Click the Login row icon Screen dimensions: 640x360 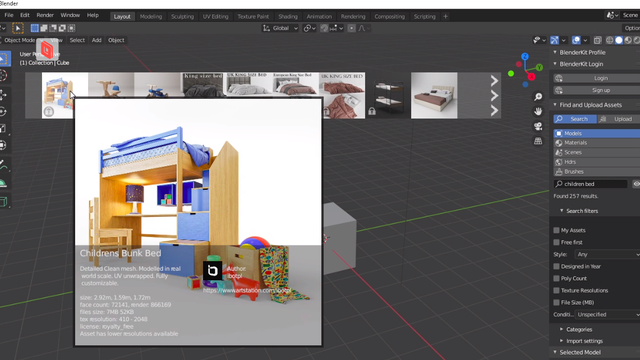[x=559, y=78]
